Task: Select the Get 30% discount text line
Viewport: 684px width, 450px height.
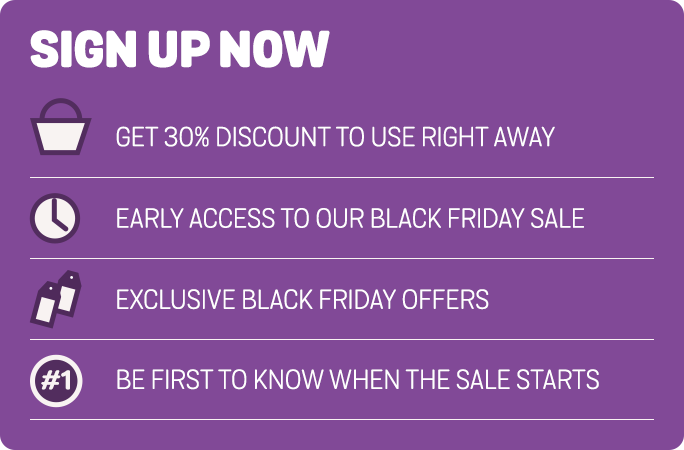Action: coord(335,137)
